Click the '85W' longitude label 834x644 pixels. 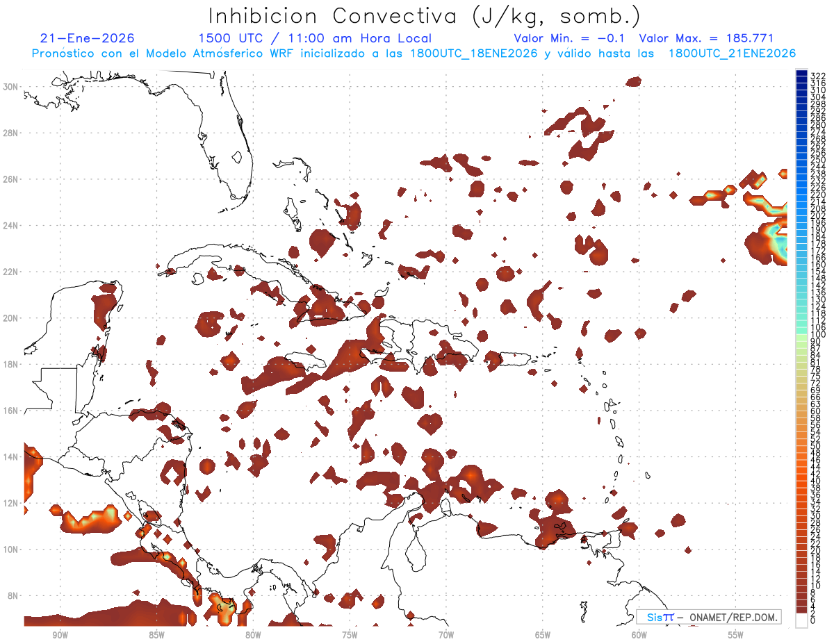[156, 635]
